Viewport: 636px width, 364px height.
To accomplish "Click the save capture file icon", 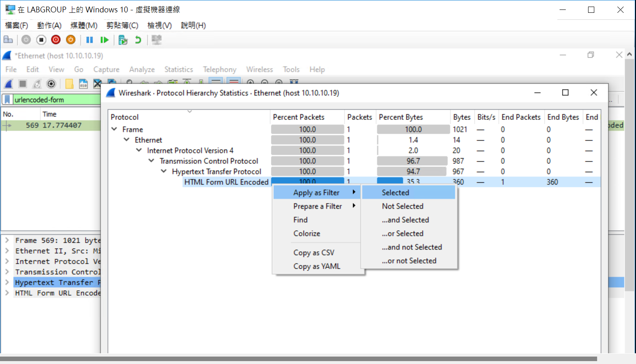I will (83, 84).
